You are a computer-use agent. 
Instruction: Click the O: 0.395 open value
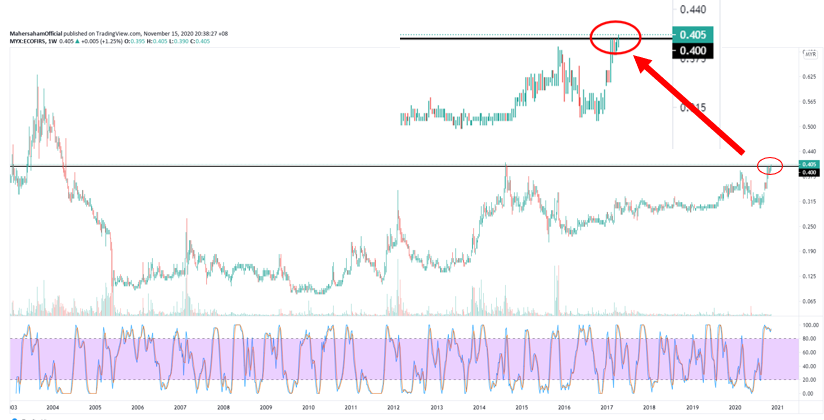(x=135, y=41)
